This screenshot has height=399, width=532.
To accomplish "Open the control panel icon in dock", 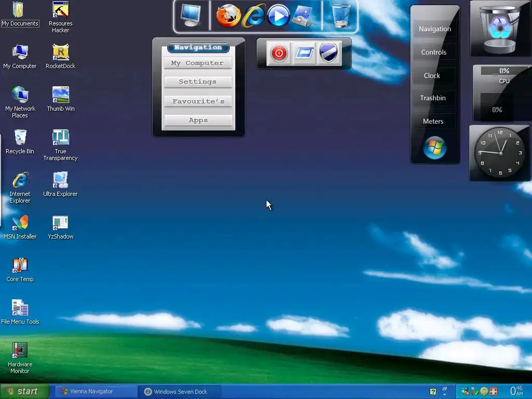I will 303,16.
